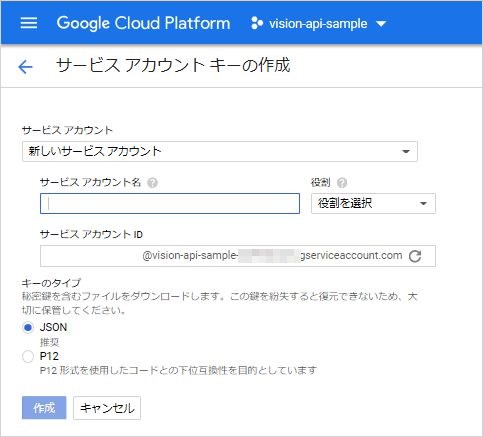Click the 推奨 text under JSON
Image resolution: width=483 pixels, height=437 pixels.
pos(49,342)
